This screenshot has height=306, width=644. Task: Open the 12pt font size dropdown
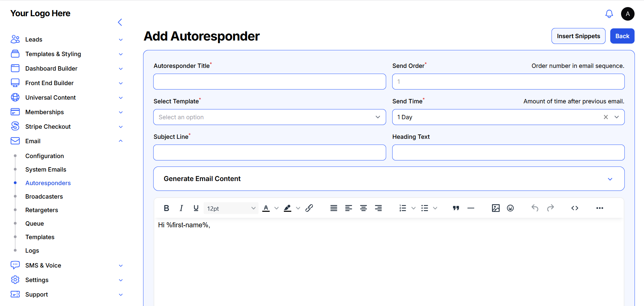pyautogui.click(x=231, y=208)
